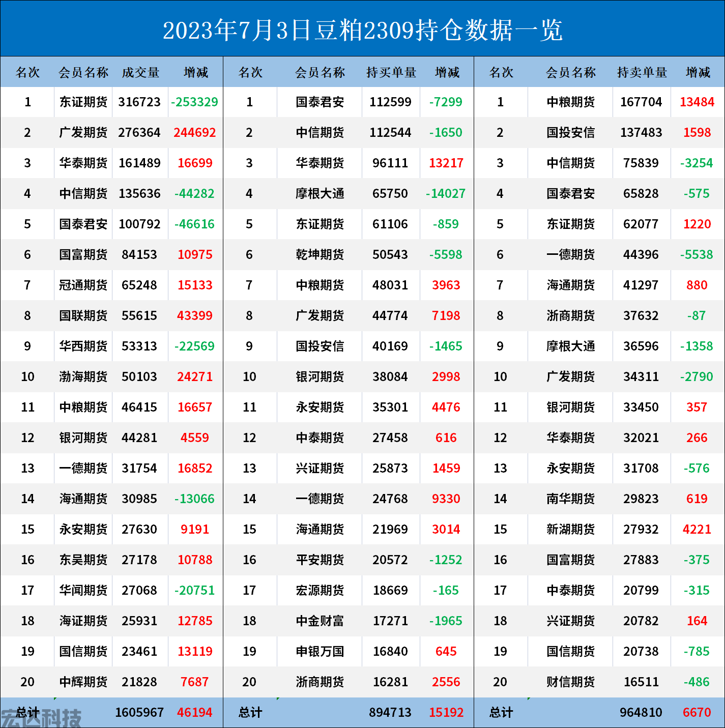This screenshot has width=725, height=728.
Task: Click the red change value 244692
Action: 195,132
